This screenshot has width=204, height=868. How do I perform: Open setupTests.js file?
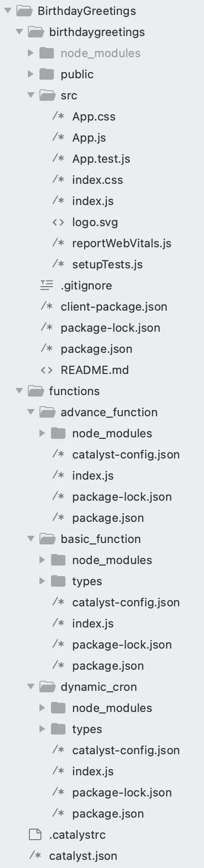point(107,265)
